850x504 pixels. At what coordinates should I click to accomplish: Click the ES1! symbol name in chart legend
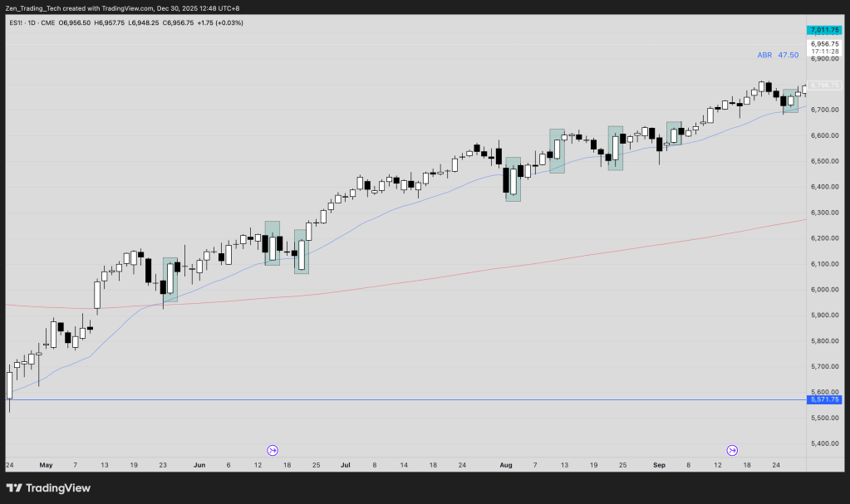[15, 22]
